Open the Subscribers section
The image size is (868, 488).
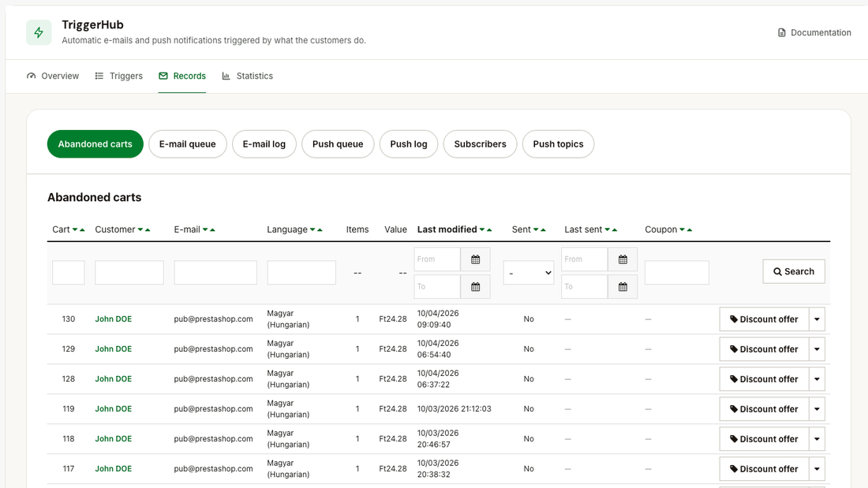tap(480, 143)
